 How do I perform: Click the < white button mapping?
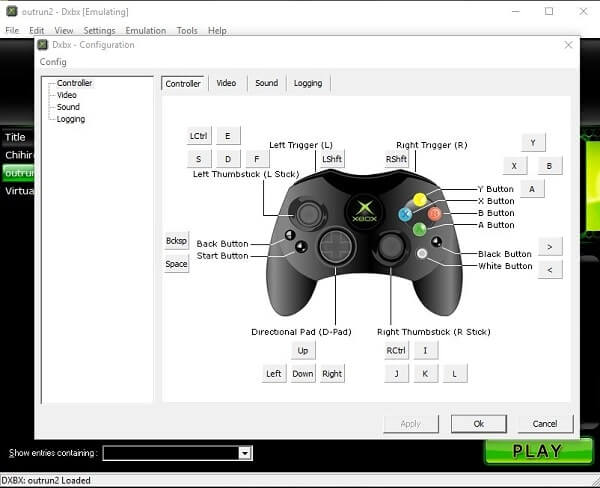point(550,269)
